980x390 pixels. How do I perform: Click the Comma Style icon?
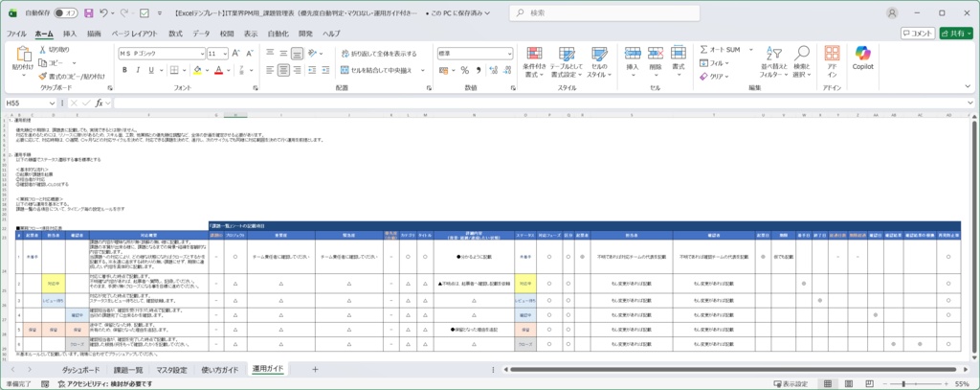click(479, 70)
